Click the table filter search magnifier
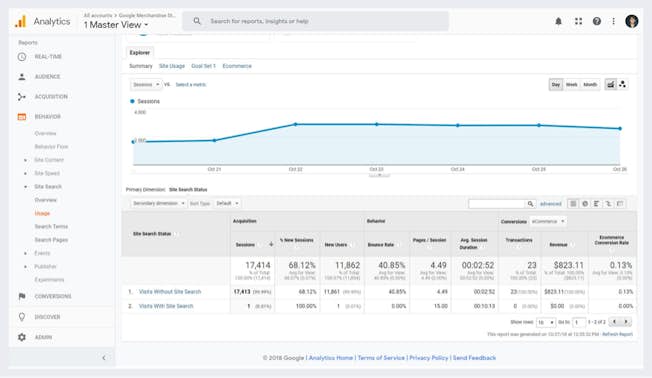This screenshot has height=378, width=652. 530,204
